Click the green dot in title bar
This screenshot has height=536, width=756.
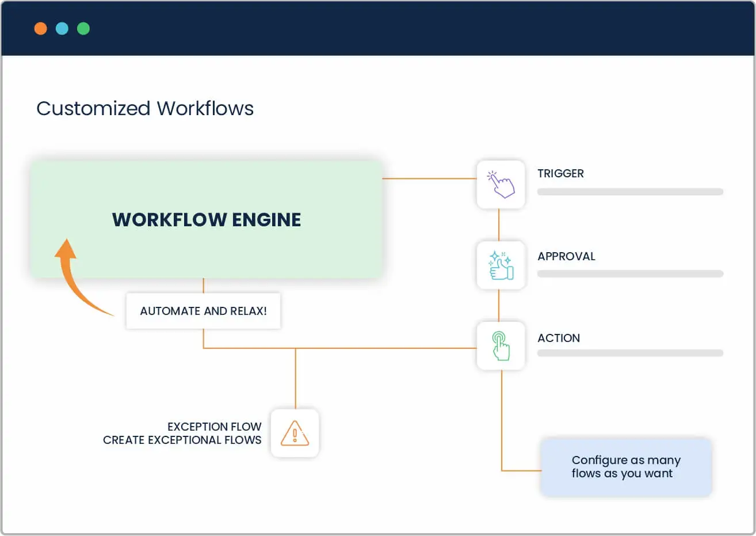(83, 28)
